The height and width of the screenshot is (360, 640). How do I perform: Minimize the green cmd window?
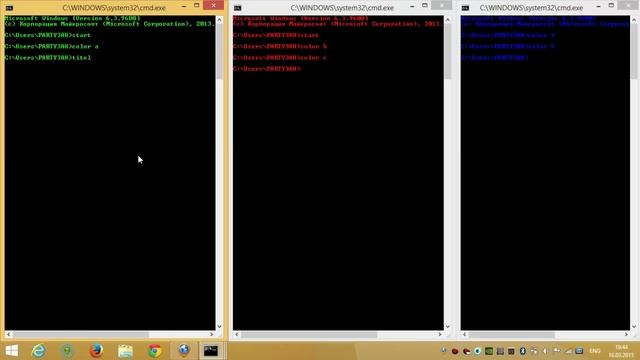pos(184,6)
